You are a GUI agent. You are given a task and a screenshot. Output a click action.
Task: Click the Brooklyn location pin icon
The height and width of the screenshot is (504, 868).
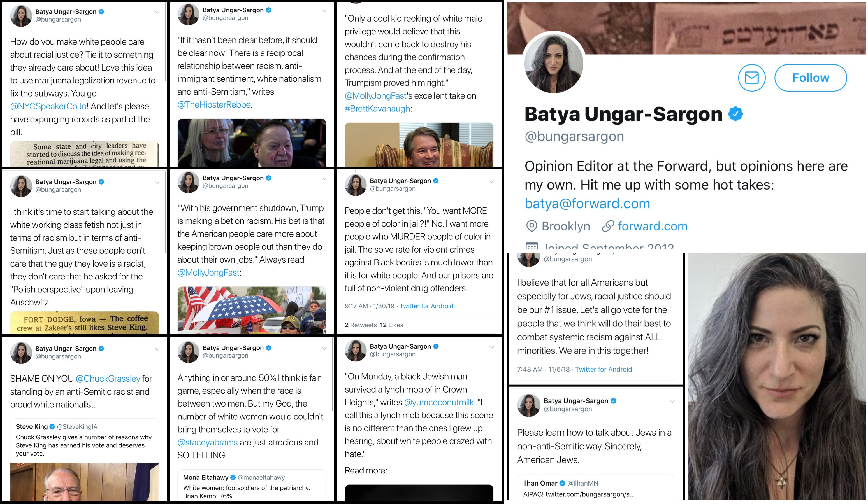(x=532, y=226)
